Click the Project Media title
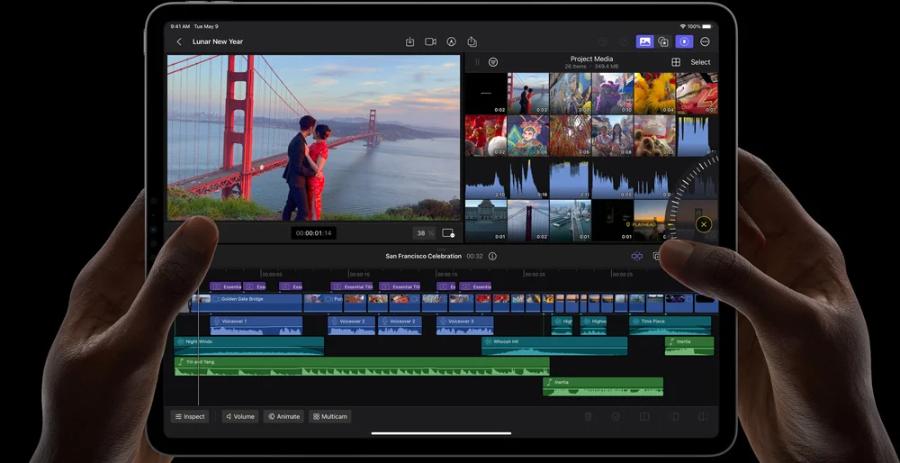This screenshot has height=463, width=900. [591, 59]
